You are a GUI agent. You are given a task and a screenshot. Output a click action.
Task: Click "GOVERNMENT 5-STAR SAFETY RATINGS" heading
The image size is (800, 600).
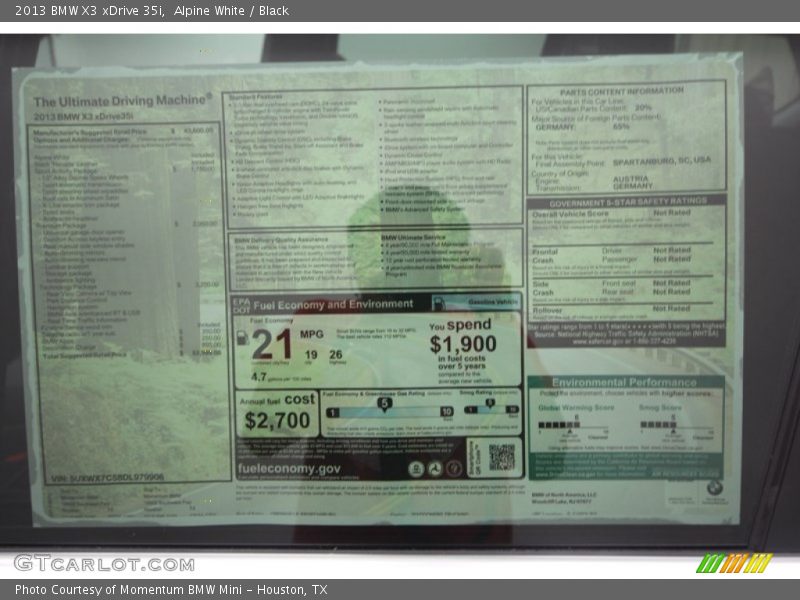(x=628, y=203)
